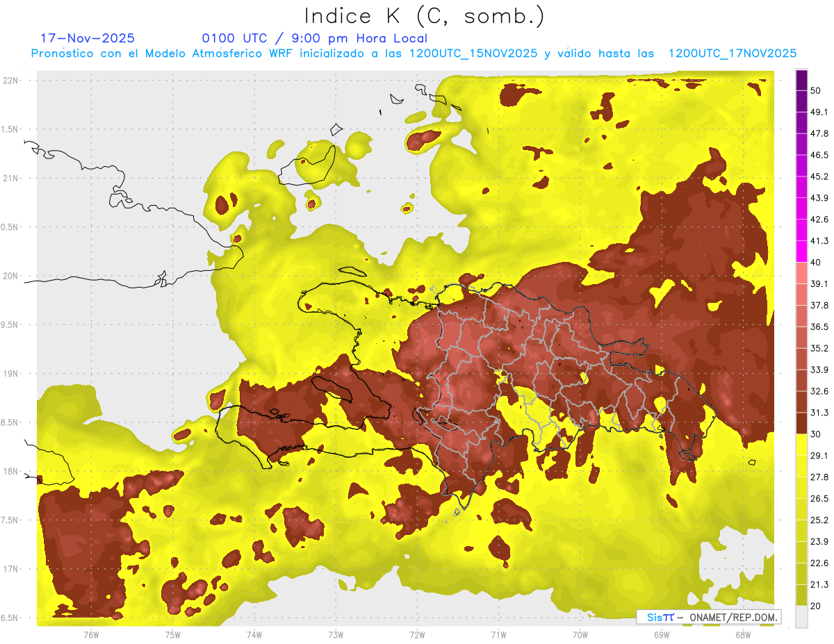834x644 pixels.
Task: Click the '76W' longitude label
Action: click(91, 635)
